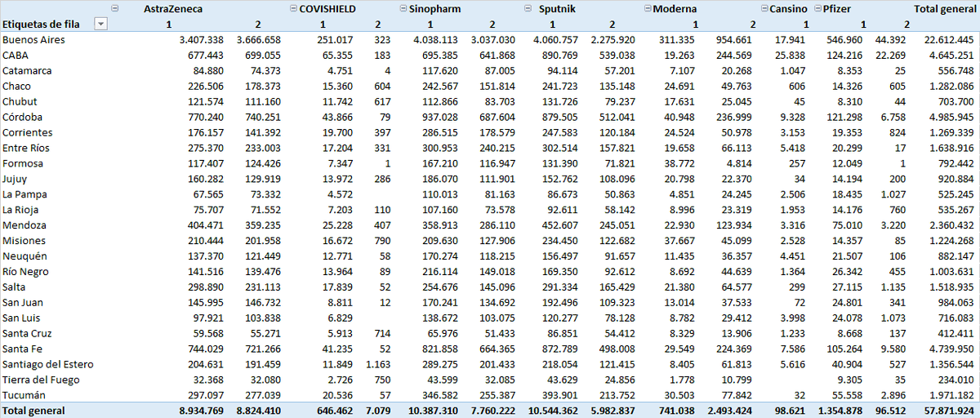Select the Misiones row label

24,241
